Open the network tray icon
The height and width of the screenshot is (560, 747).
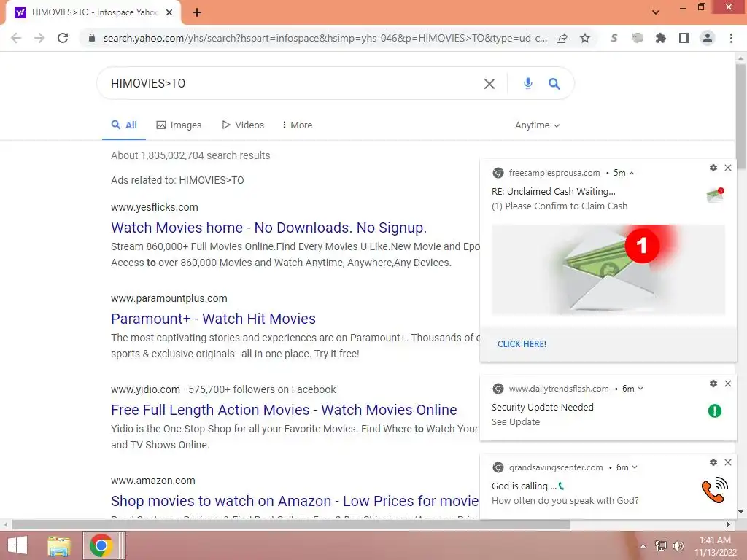tap(661, 545)
